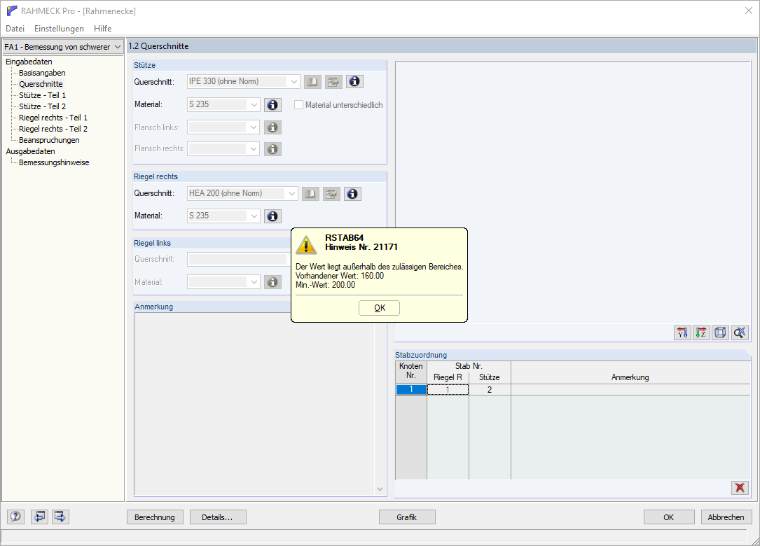This screenshot has width=760, height=546.
Task: Click Stütze cell with value 2
Action: coord(490,389)
